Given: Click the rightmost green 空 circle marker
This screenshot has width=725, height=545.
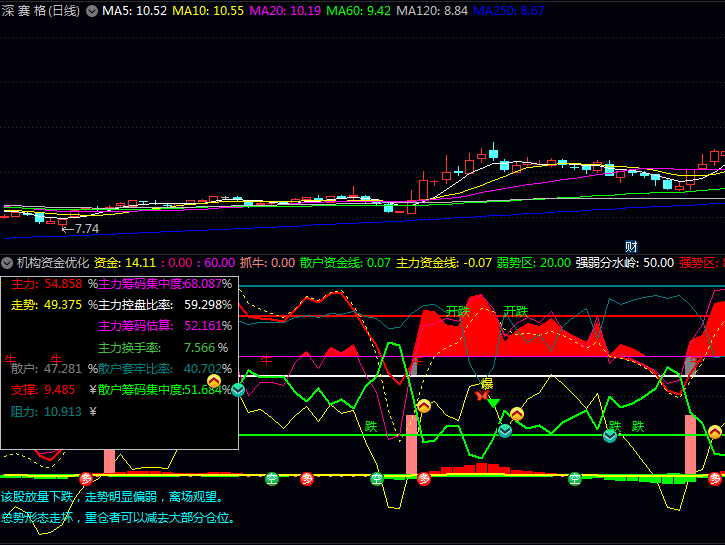Looking at the screenshot, I should (x=575, y=478).
